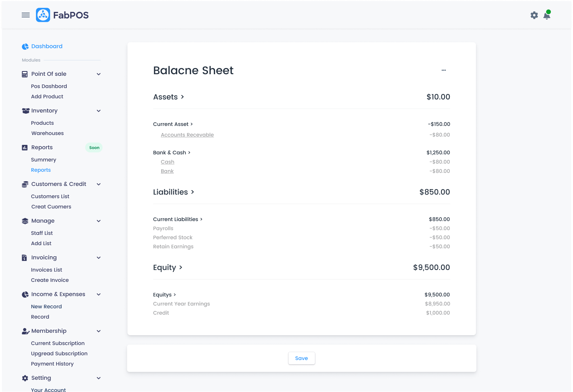
Task: Open the Bank link
Action: 167,171
